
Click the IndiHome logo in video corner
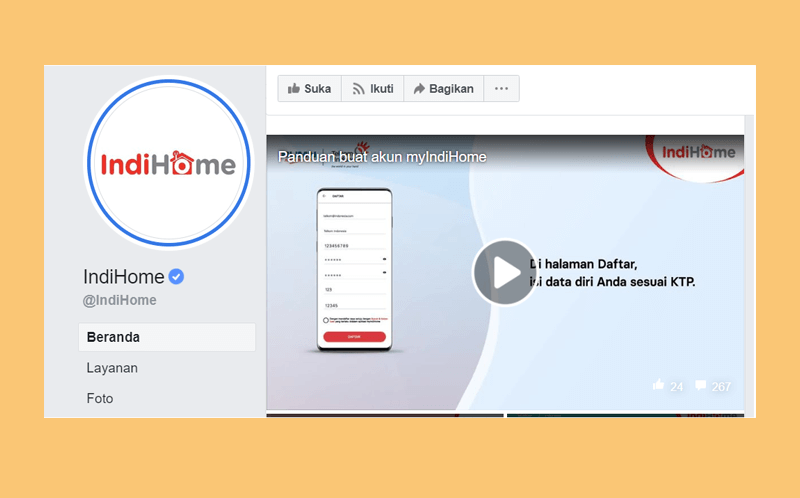click(698, 152)
